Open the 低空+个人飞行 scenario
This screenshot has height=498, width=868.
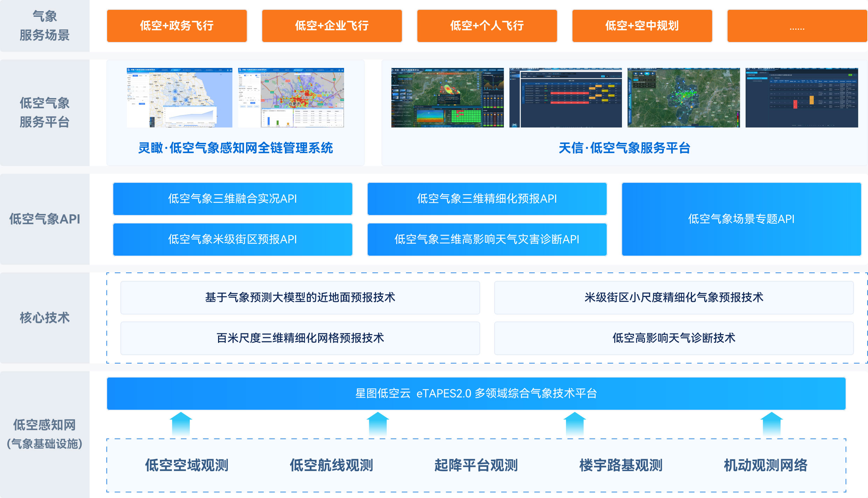[487, 26]
